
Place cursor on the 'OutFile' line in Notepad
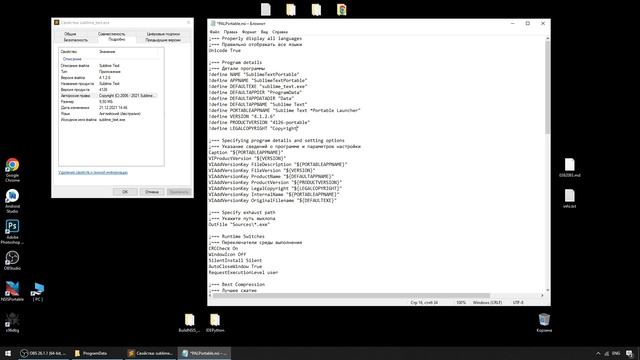pos(239,224)
